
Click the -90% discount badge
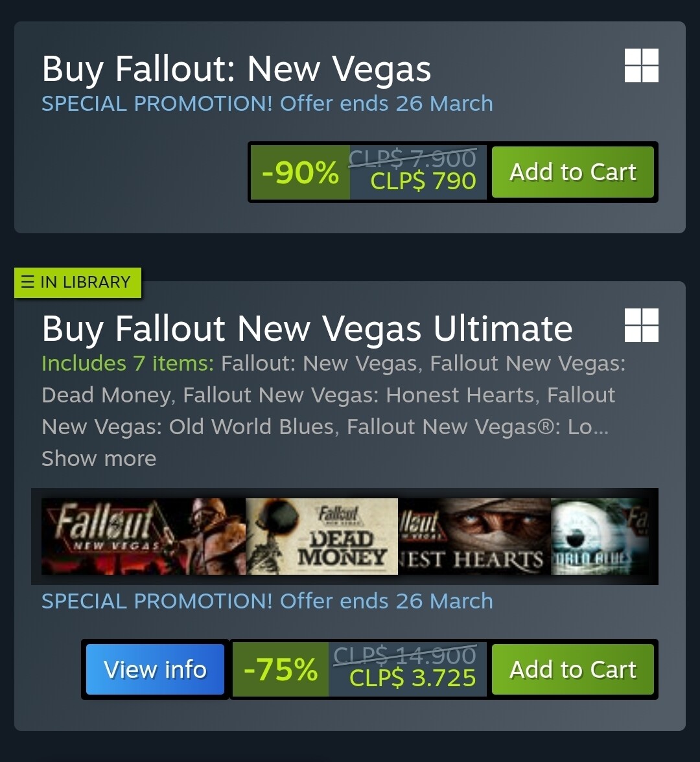click(x=300, y=172)
